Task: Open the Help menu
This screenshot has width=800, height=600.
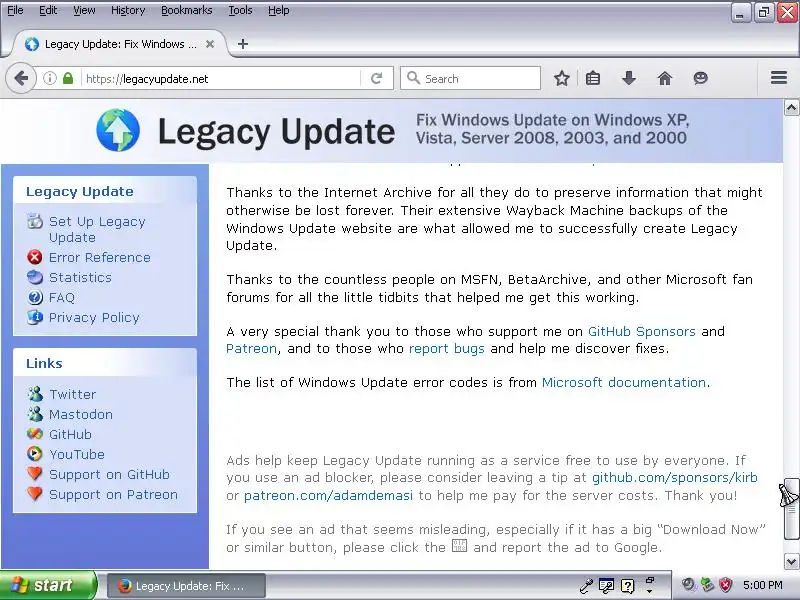Action: [x=279, y=10]
